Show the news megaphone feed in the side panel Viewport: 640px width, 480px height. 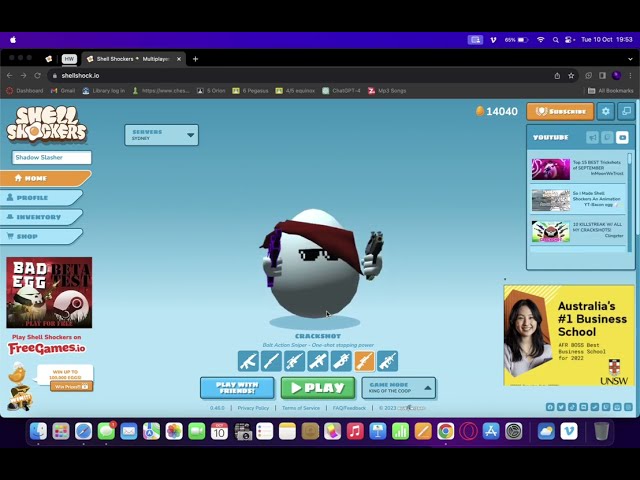(593, 138)
